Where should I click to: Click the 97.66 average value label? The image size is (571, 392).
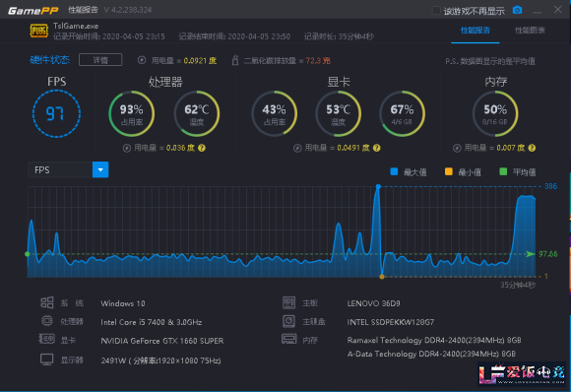click(548, 254)
